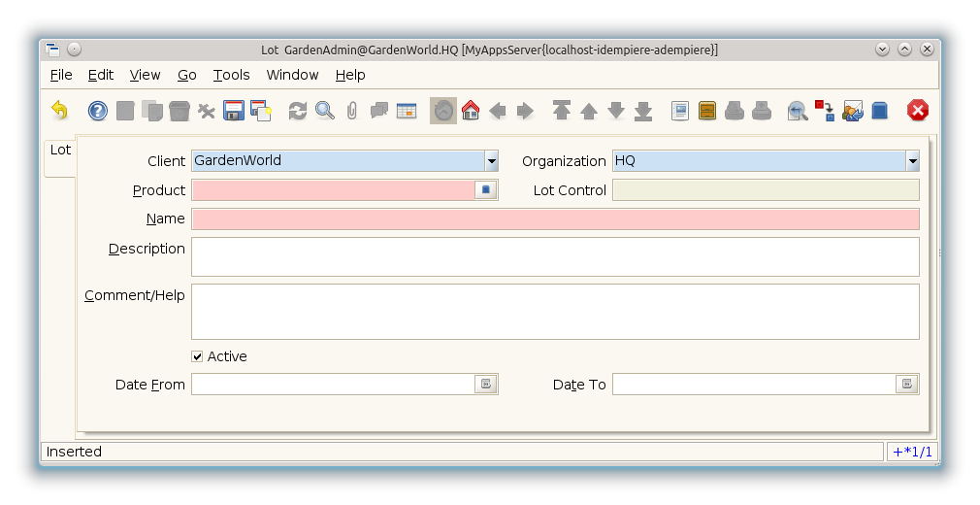Screen dimensions: 980x505
Task: Click the Refresh arrows icon
Action: tap(298, 111)
